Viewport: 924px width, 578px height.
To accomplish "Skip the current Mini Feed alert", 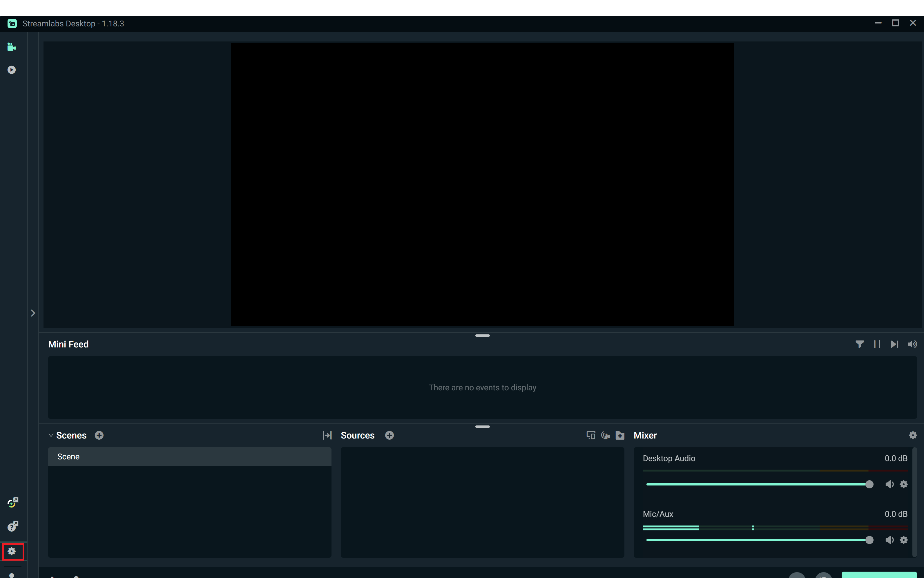I will coord(894,344).
